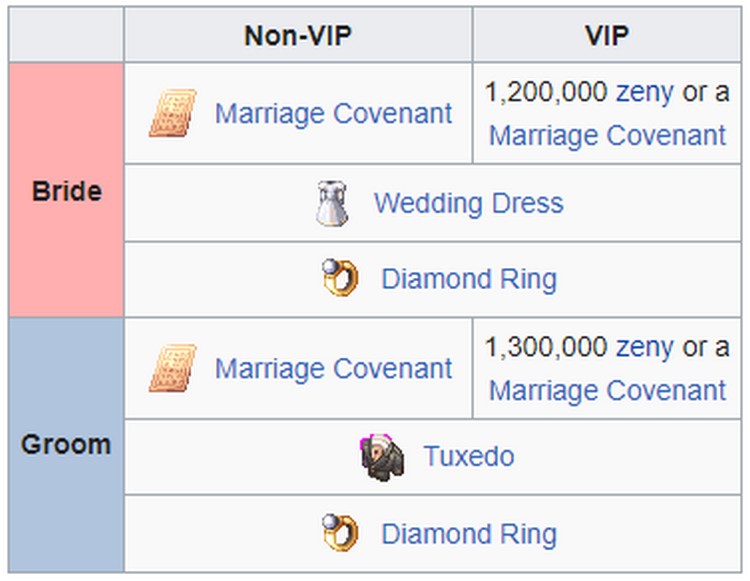Click the Bride's Diamond Ring icon
This screenshot has height=581, width=750.
click(x=340, y=278)
